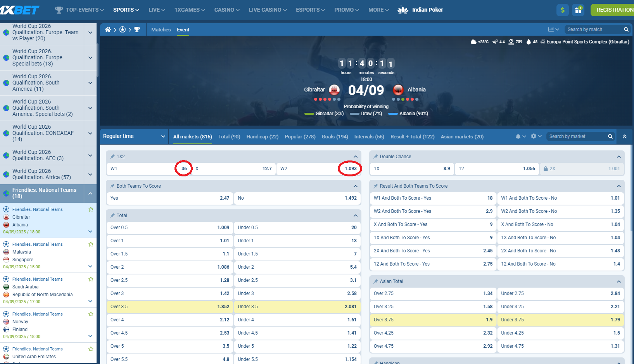Expand World Cup 2026 Qualification CONCACAF
Image resolution: width=634 pixels, height=364 pixels.
90,133
